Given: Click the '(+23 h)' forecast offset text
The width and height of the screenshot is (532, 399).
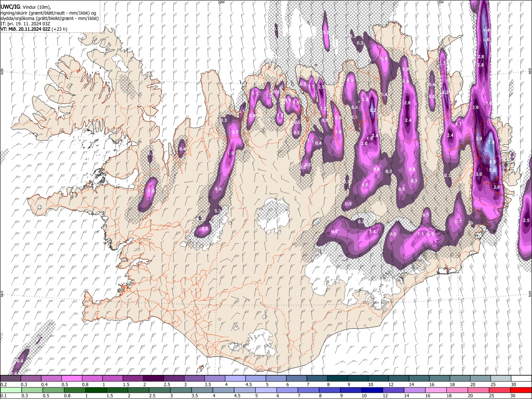Looking at the screenshot, I should tap(59, 29).
